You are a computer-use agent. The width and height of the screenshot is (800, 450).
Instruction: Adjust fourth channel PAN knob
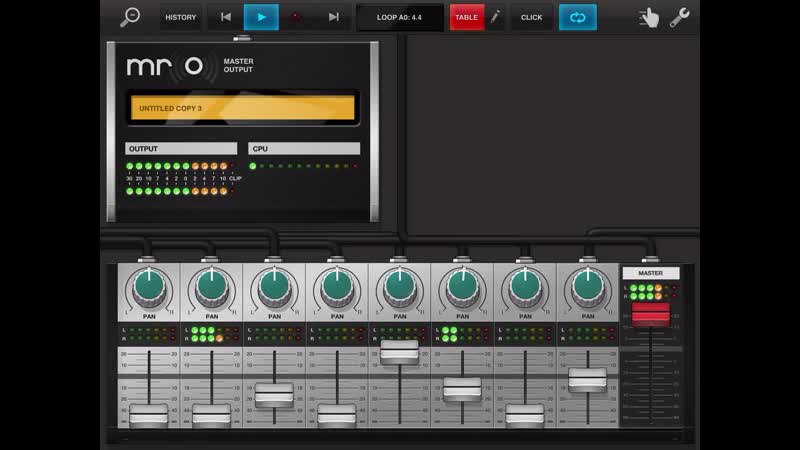coord(337,288)
